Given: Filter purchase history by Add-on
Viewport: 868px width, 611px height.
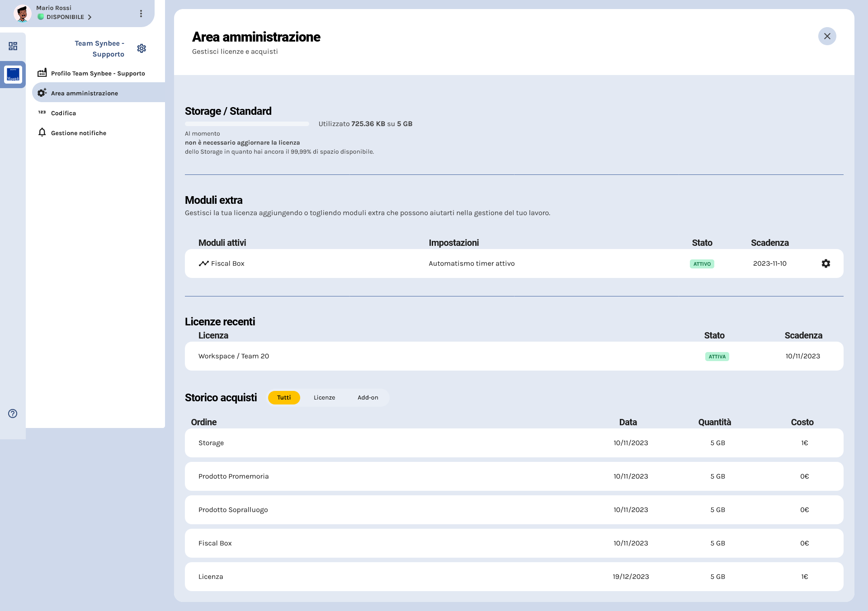Looking at the screenshot, I should click(368, 398).
